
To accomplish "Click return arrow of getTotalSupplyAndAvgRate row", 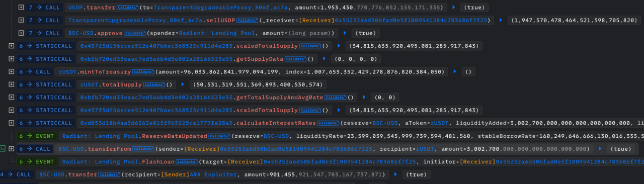I will [364, 98].
